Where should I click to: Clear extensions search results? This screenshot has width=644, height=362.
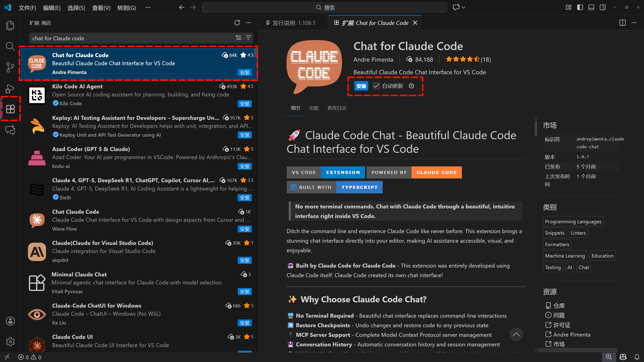pyautogui.click(x=238, y=38)
